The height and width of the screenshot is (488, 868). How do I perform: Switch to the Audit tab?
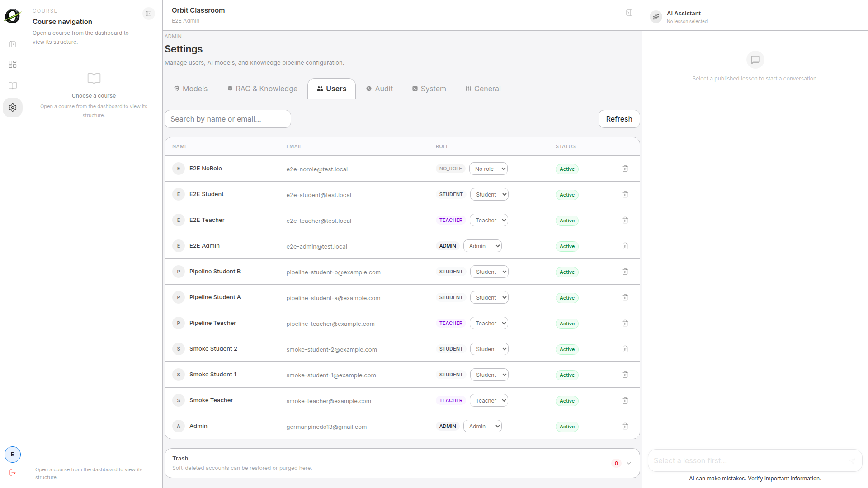point(379,89)
